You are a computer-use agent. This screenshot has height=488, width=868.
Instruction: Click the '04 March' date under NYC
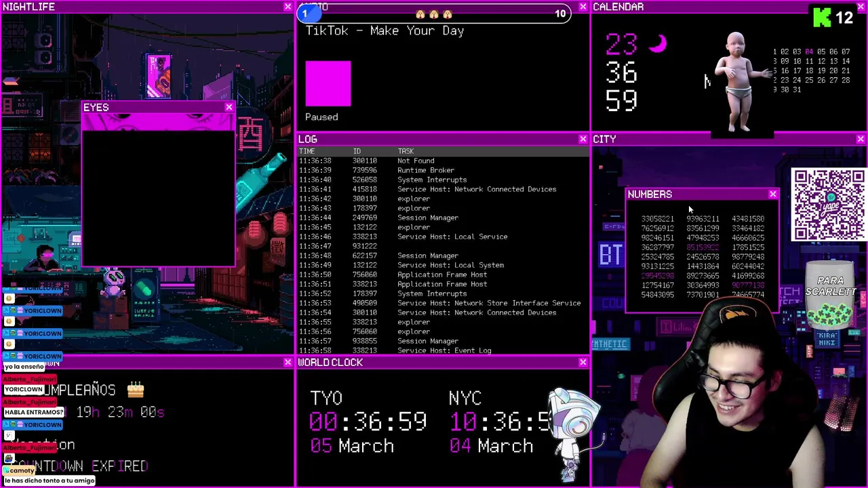click(491, 446)
